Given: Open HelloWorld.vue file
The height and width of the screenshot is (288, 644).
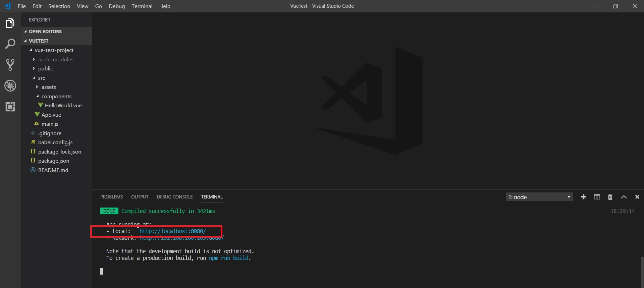Looking at the screenshot, I should pos(63,105).
